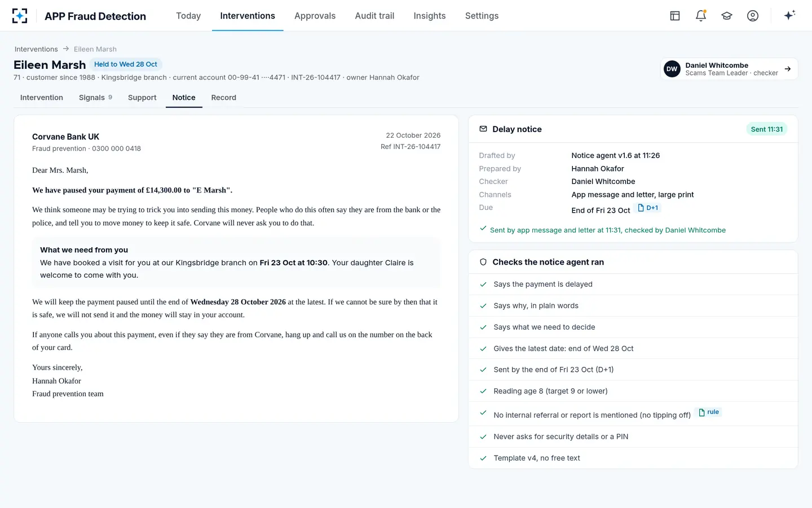The height and width of the screenshot is (508, 812).
Task: Click the Never asks for security details row
Action: pyautogui.click(x=633, y=437)
